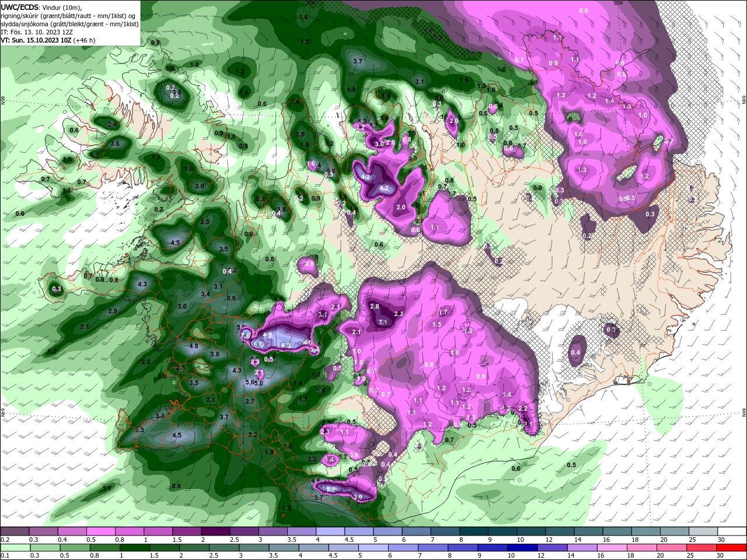The image size is (747, 560).
Task: Pick the darkest green swatch between 1 and 1.5, bottom legend
Action: (134, 548)
